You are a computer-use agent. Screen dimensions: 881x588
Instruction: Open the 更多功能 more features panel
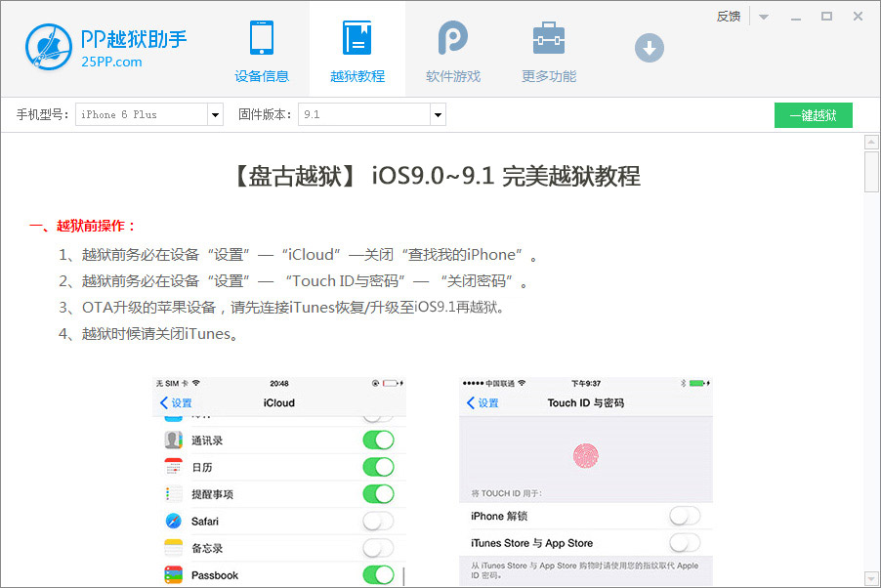click(547, 49)
